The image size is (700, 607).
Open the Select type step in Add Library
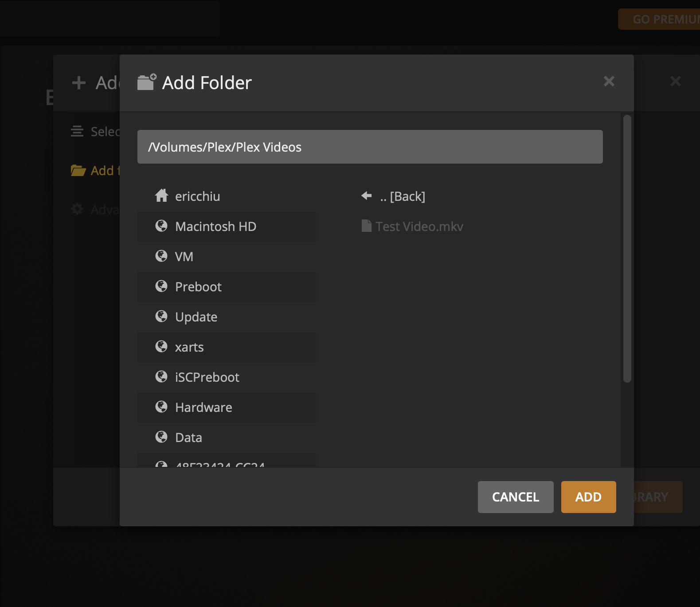tap(95, 132)
